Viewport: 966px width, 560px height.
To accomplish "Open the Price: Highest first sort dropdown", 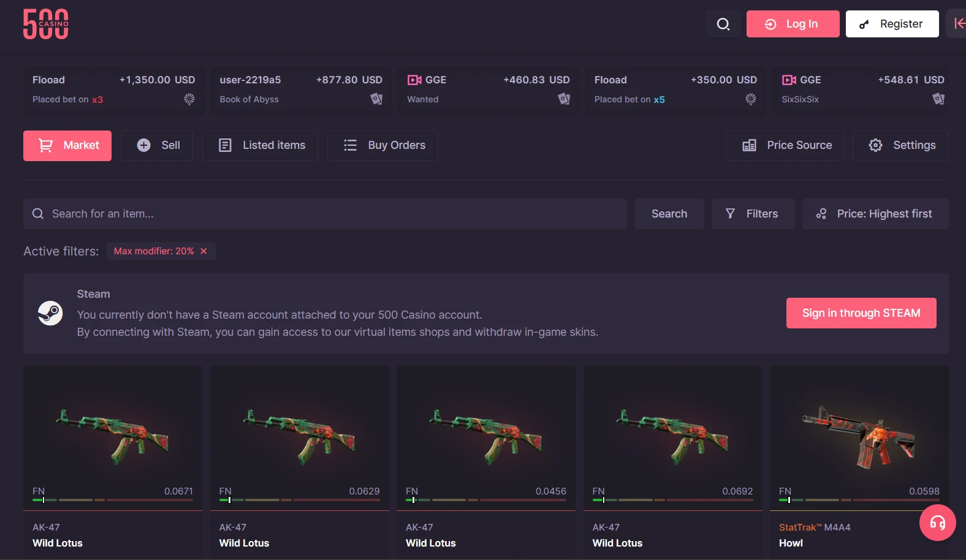I will point(875,214).
